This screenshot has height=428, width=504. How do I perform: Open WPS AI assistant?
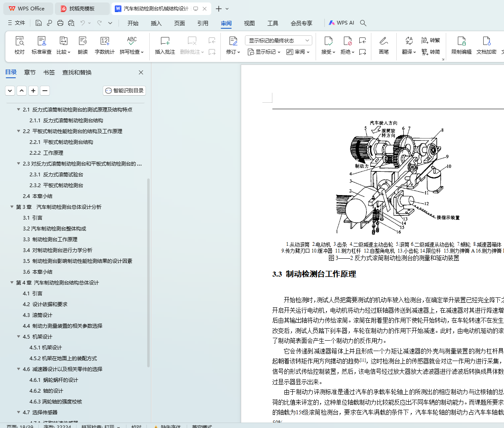coord(341,23)
